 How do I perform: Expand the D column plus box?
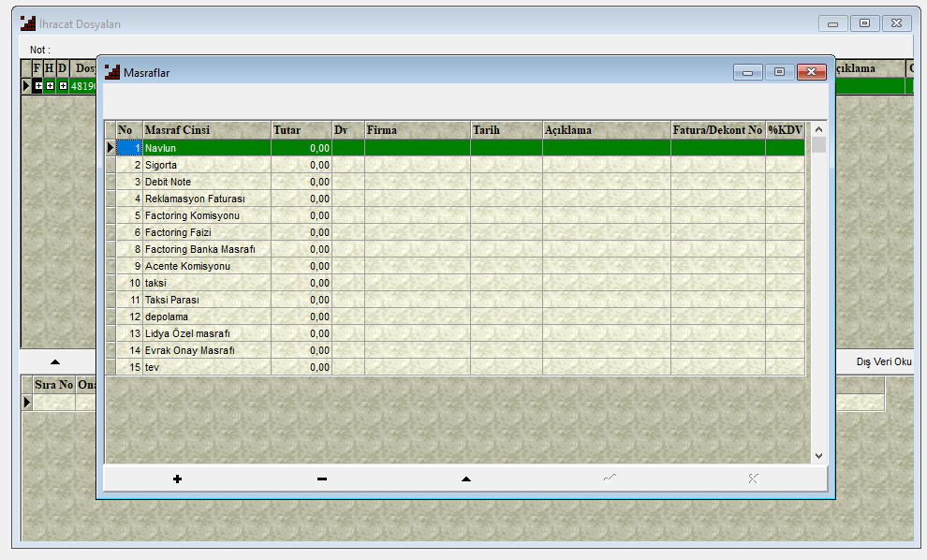pos(63,86)
